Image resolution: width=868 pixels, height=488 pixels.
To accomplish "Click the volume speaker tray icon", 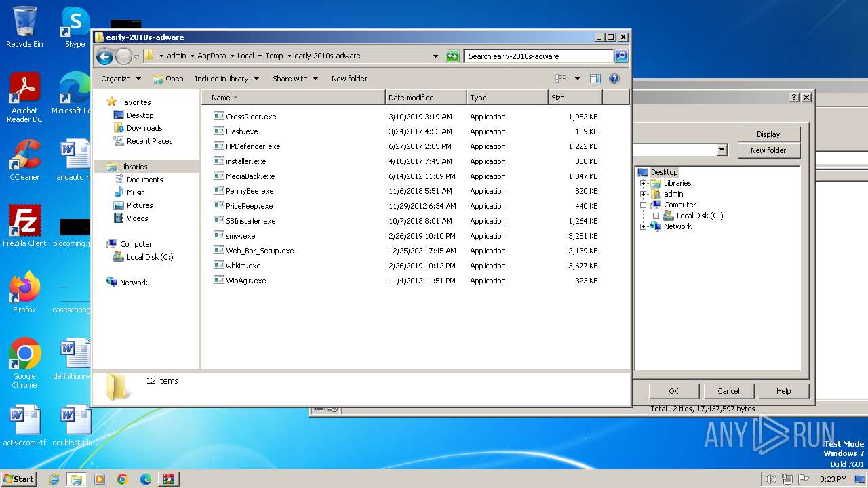I will coord(770,479).
